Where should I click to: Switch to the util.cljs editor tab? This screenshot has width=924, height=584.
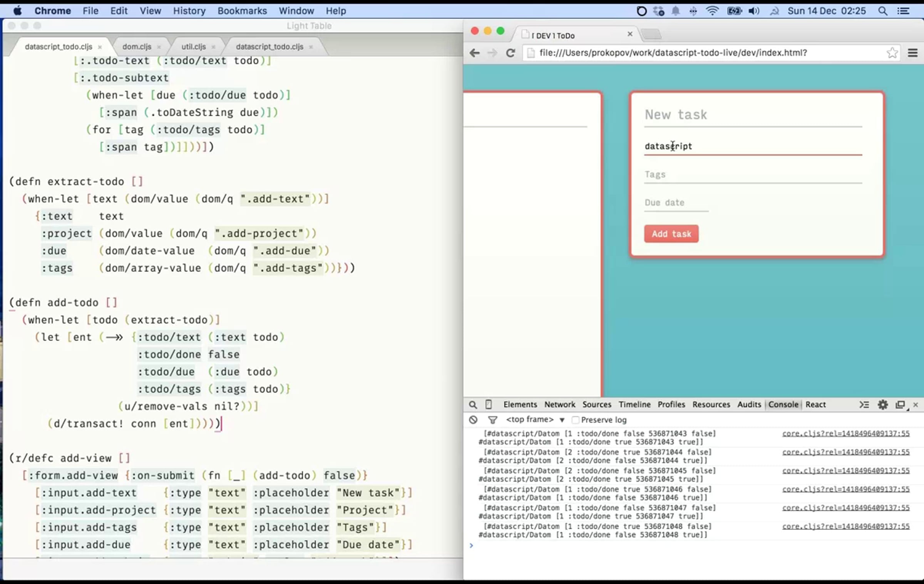(194, 47)
